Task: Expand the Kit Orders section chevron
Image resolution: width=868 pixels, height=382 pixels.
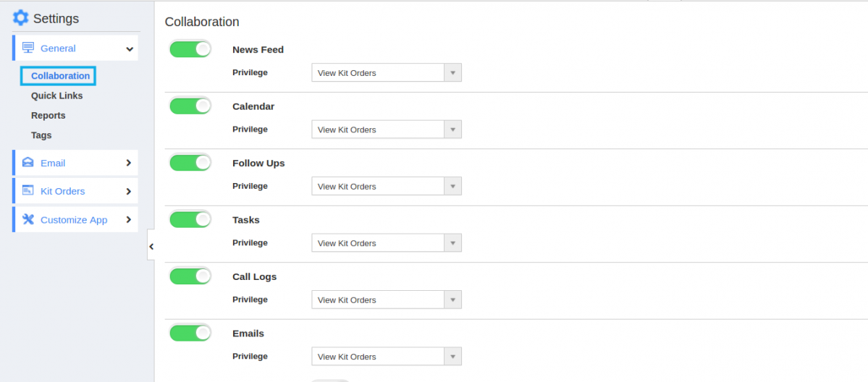Action: point(128,191)
